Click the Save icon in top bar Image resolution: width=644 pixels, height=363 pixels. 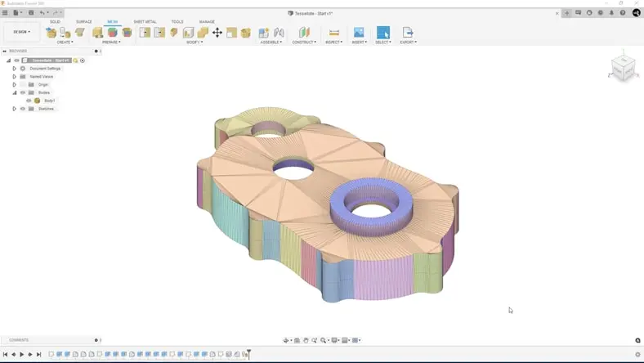coord(31,13)
